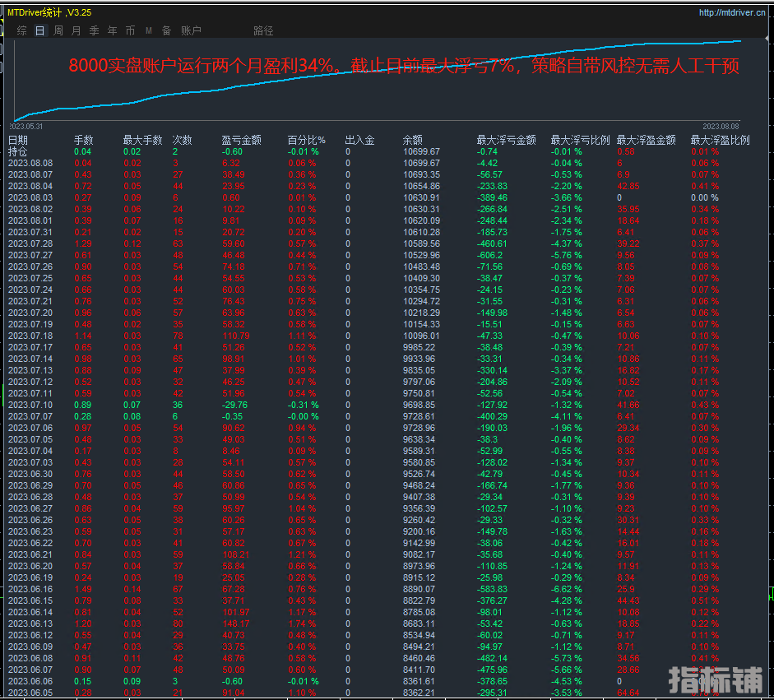
Task: Click max lots 0.14 on 2023.06.16
Action: pos(132,590)
